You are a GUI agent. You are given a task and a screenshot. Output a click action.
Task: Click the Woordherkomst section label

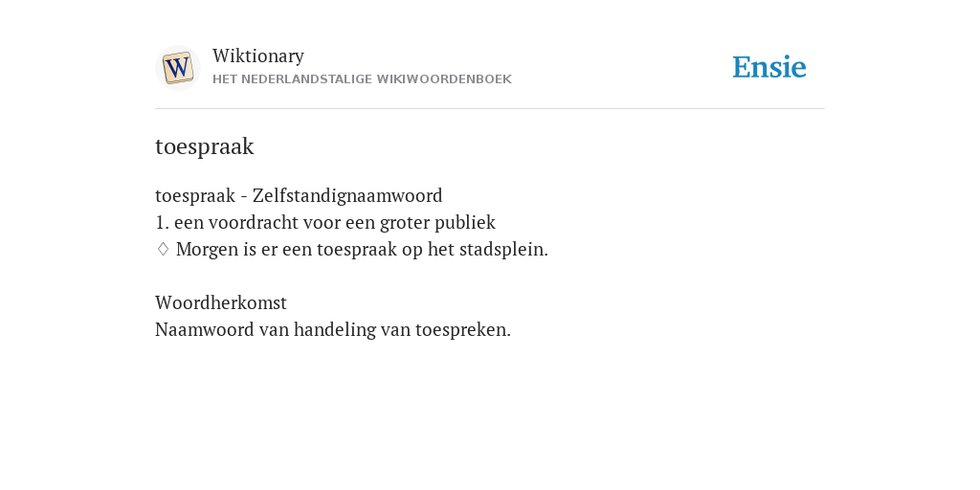tap(221, 303)
